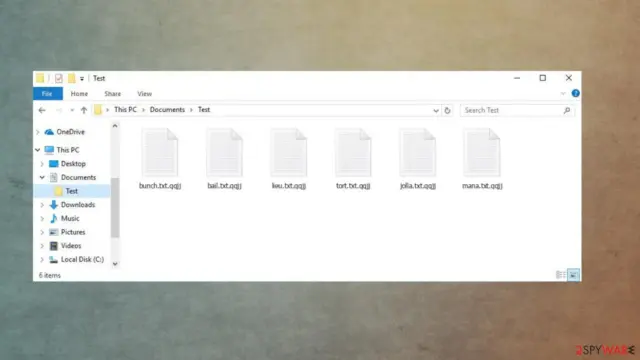This screenshot has height=360, width=640.
Task: Refresh the Test folder view
Action: (x=447, y=110)
